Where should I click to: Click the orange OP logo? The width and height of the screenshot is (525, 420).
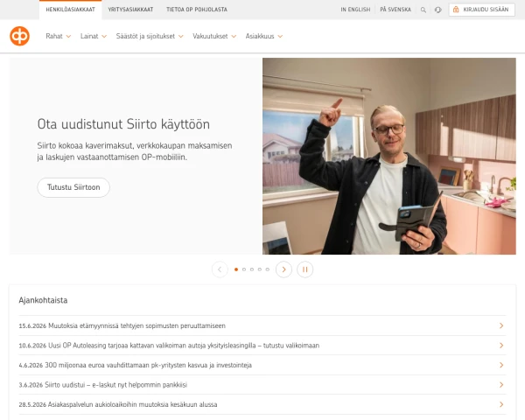click(x=19, y=36)
